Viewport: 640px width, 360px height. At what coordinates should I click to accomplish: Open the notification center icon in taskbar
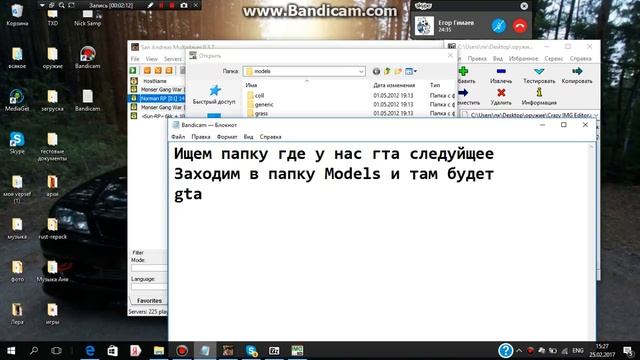coord(628,350)
